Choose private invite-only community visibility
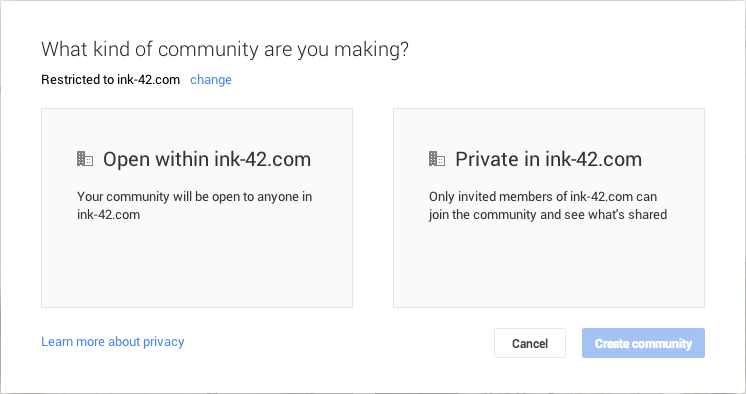This screenshot has width=746, height=394. tap(549, 208)
